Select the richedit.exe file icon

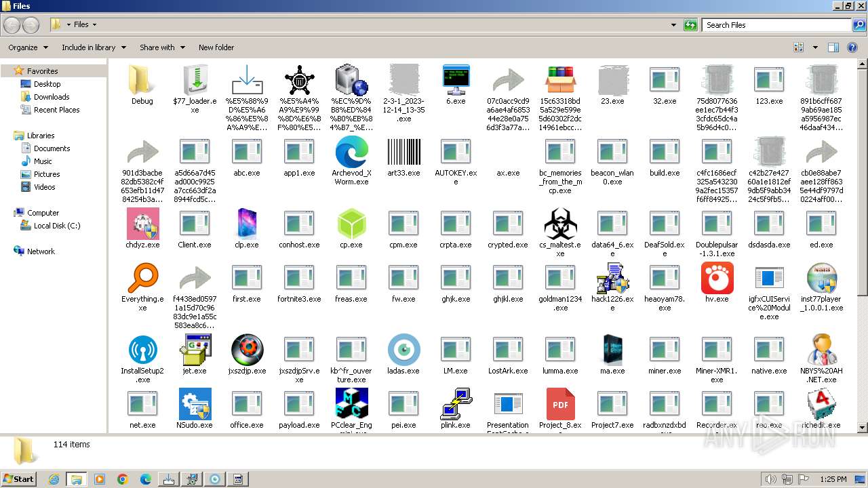(x=821, y=404)
